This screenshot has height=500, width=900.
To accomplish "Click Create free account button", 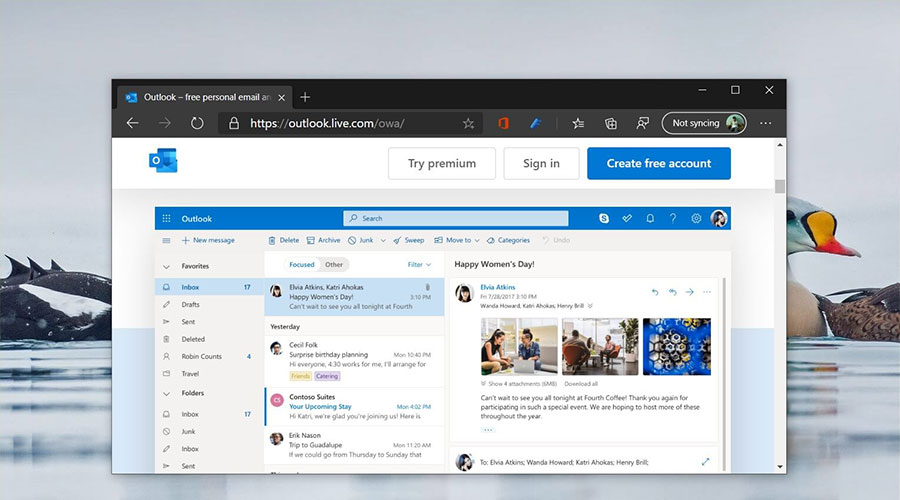I will [x=659, y=164].
